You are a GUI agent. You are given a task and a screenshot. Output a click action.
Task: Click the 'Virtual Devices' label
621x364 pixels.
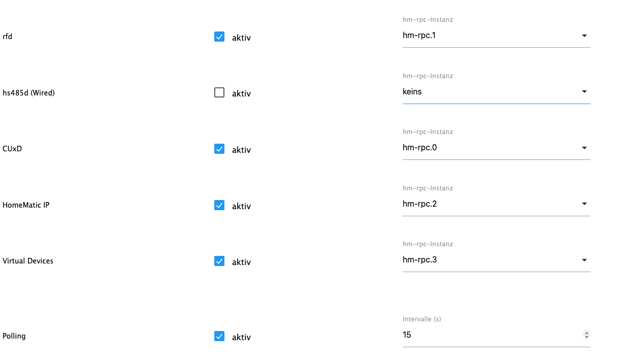pos(28,261)
